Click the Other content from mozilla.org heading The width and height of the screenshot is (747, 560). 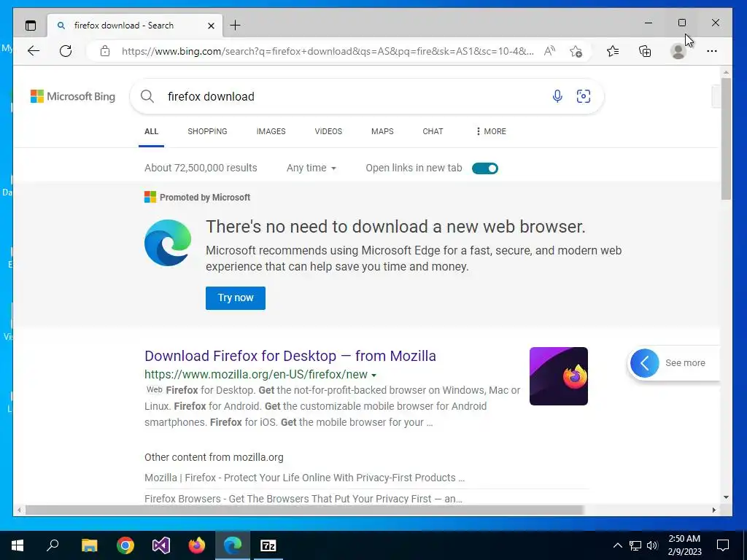[214, 458]
